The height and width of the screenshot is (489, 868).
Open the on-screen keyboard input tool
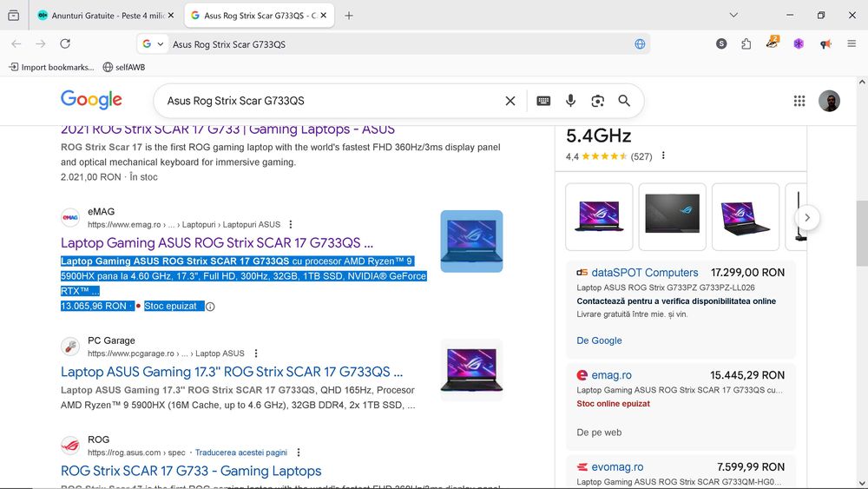[x=543, y=101]
